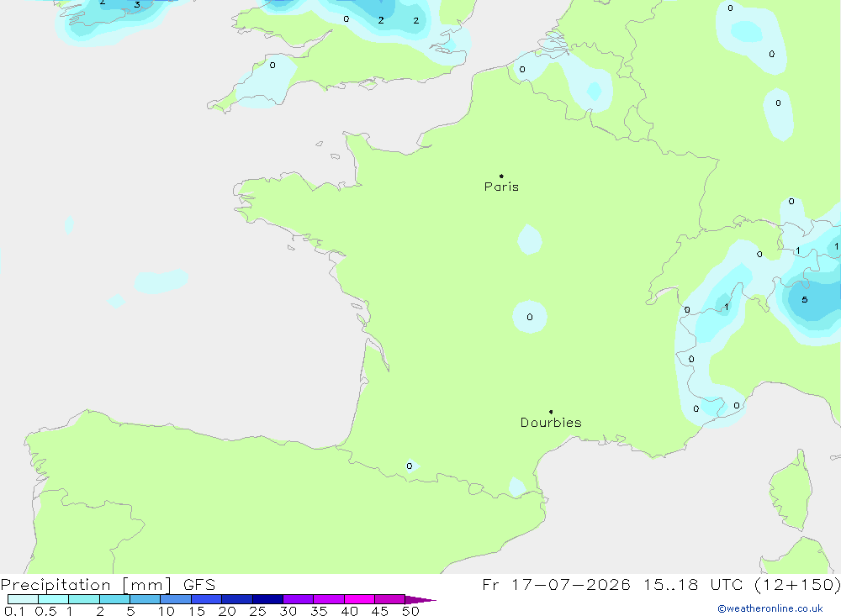Click the Dourbies place label
This screenshot has height=616, width=841.
pos(551,423)
